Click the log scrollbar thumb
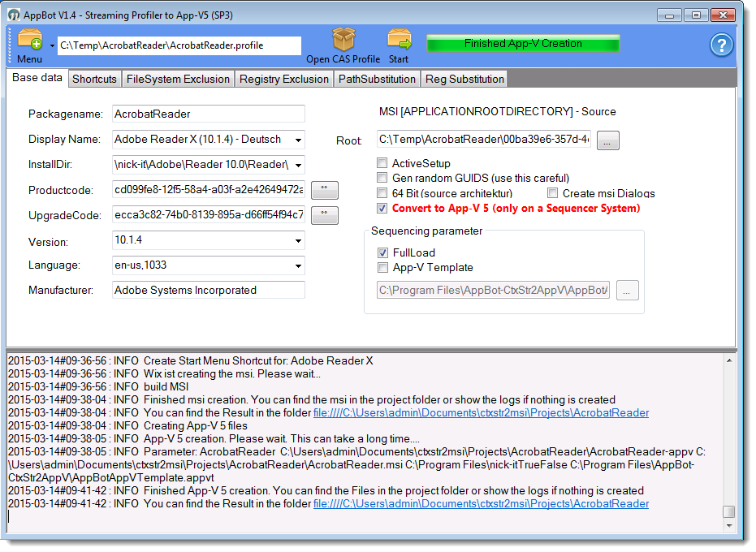756x552 pixels. tap(729, 511)
